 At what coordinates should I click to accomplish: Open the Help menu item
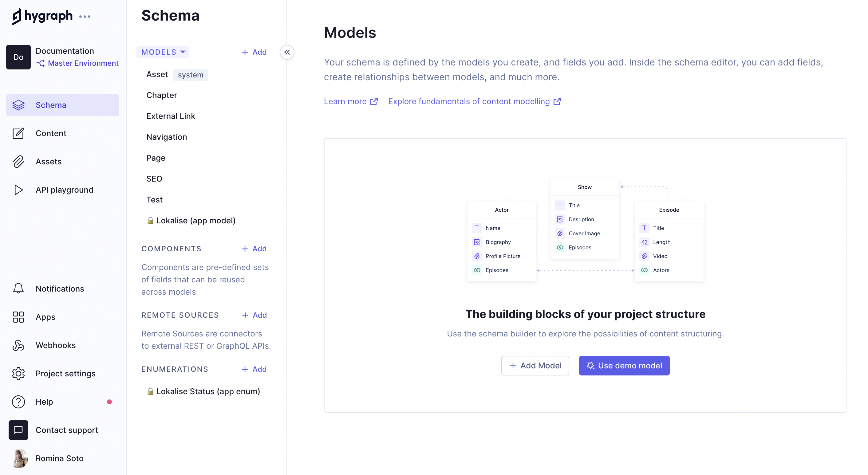click(x=44, y=402)
